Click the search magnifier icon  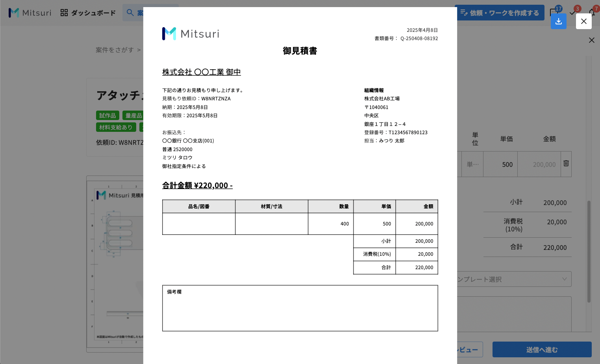pos(130,13)
